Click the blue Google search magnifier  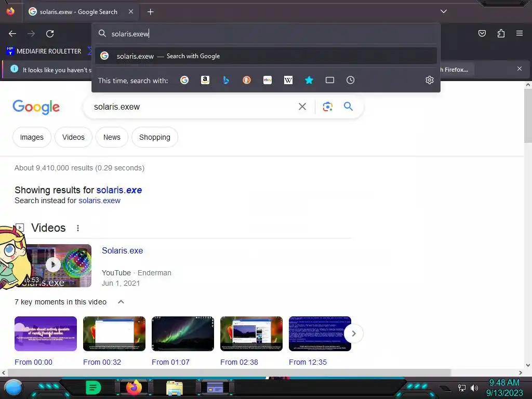[348, 107]
